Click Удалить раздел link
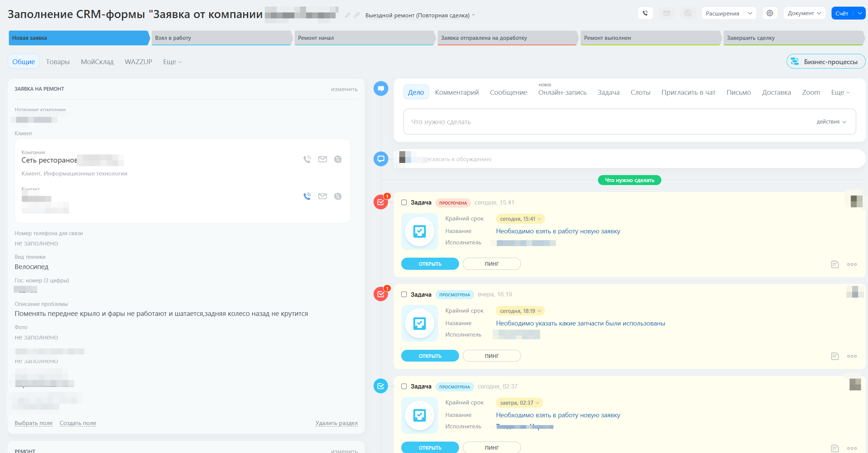 336,423
